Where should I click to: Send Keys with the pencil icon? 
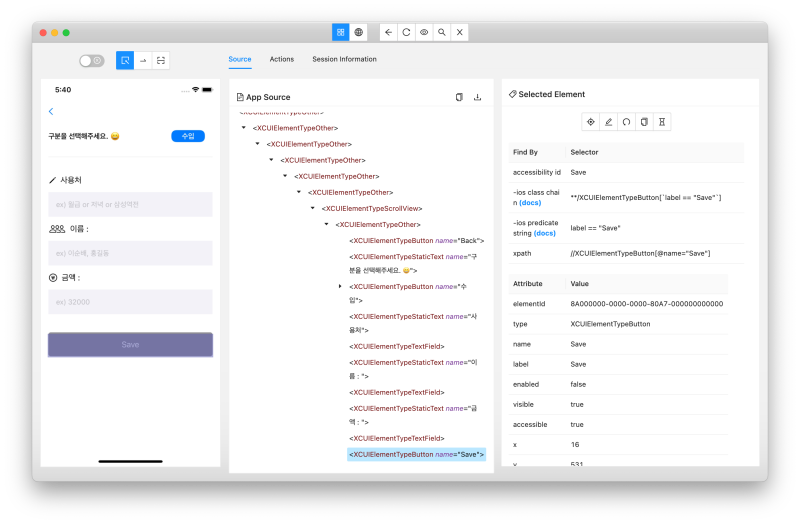click(608, 122)
